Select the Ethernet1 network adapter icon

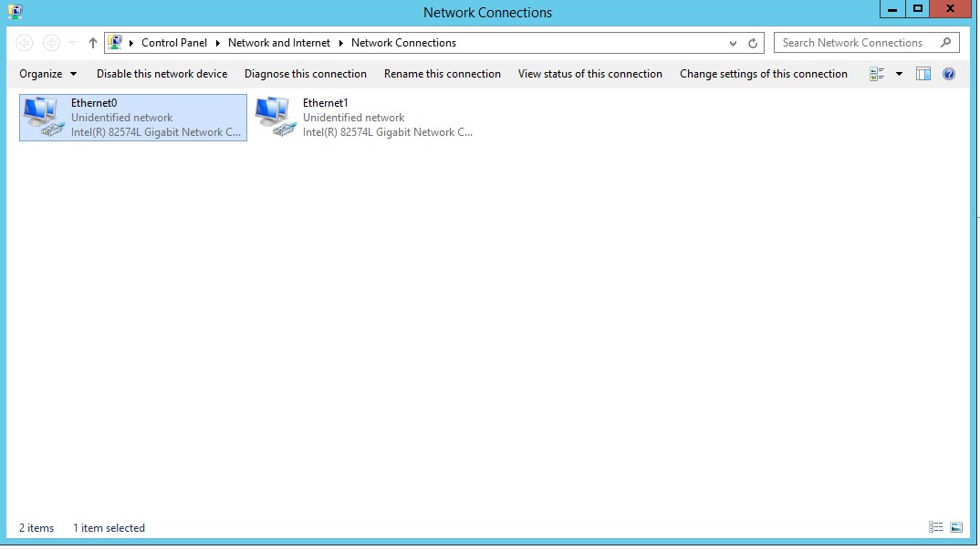tap(276, 118)
